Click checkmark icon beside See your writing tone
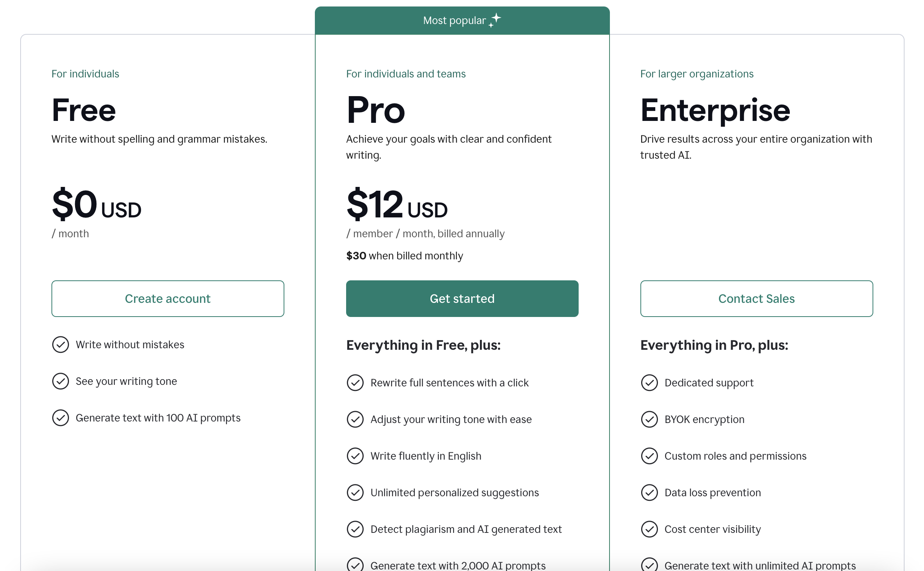 (x=61, y=381)
